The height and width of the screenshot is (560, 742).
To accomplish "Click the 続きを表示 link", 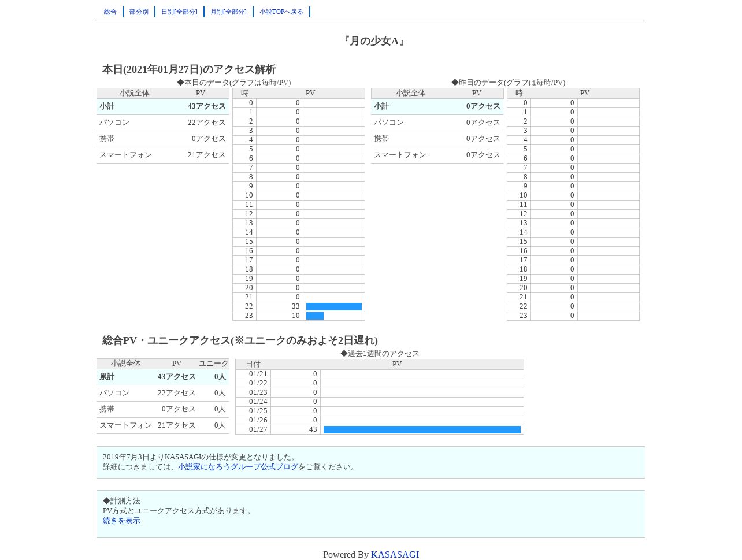I will coord(121,521).
